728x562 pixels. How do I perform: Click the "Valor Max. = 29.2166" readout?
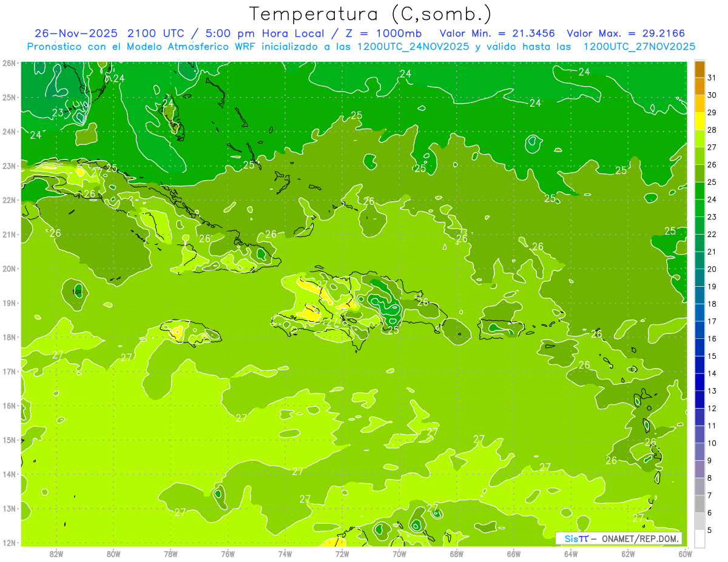tap(626, 33)
